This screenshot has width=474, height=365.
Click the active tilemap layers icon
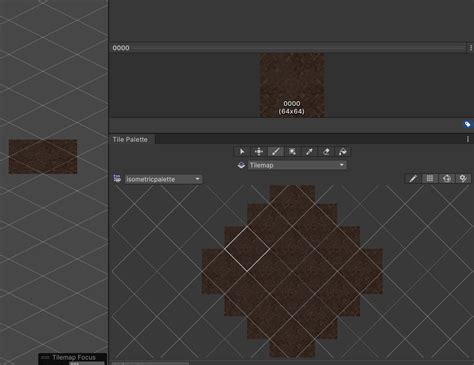pos(241,165)
